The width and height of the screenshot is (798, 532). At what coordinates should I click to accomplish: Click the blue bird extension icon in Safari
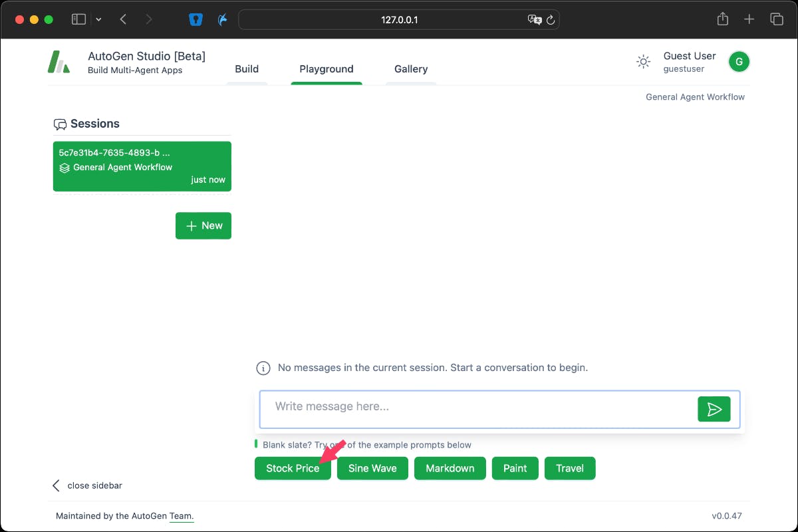223,19
